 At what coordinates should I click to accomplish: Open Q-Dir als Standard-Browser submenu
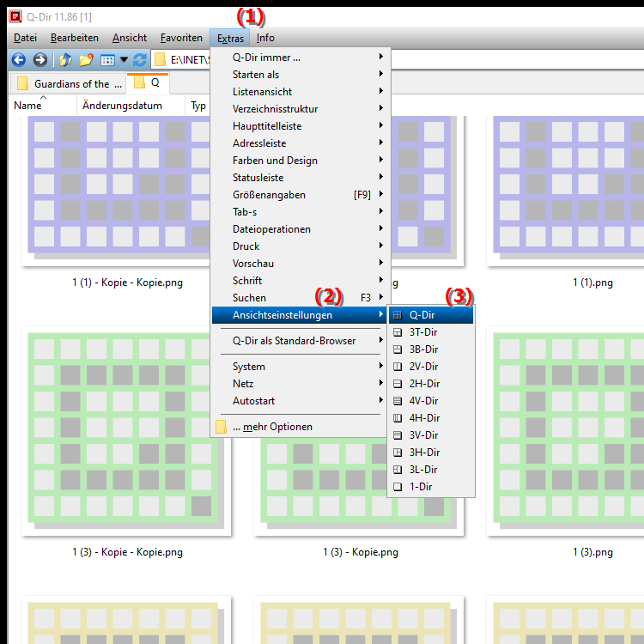299,341
